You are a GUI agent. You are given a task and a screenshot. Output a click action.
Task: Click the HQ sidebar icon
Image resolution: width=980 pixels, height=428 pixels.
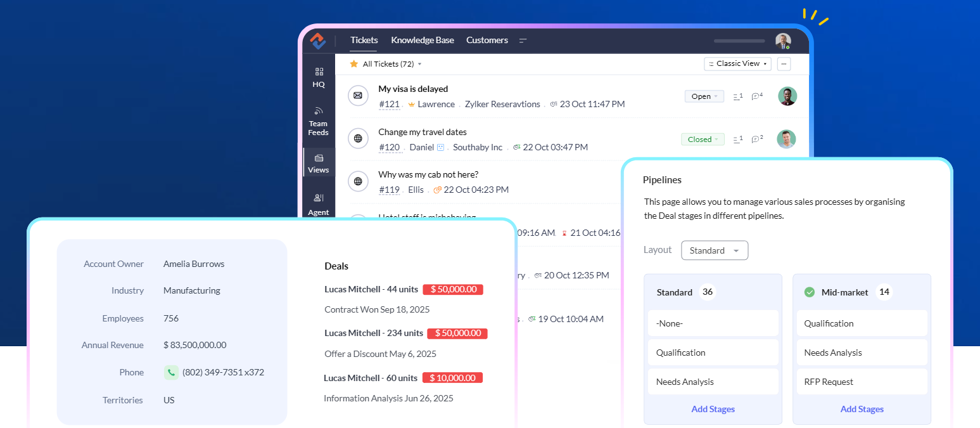click(319, 77)
